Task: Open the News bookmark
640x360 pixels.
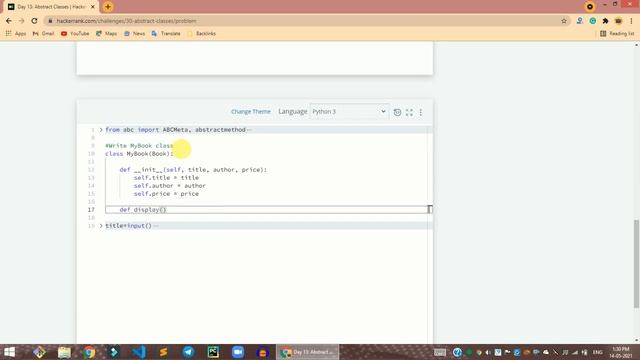Action: 134,33
